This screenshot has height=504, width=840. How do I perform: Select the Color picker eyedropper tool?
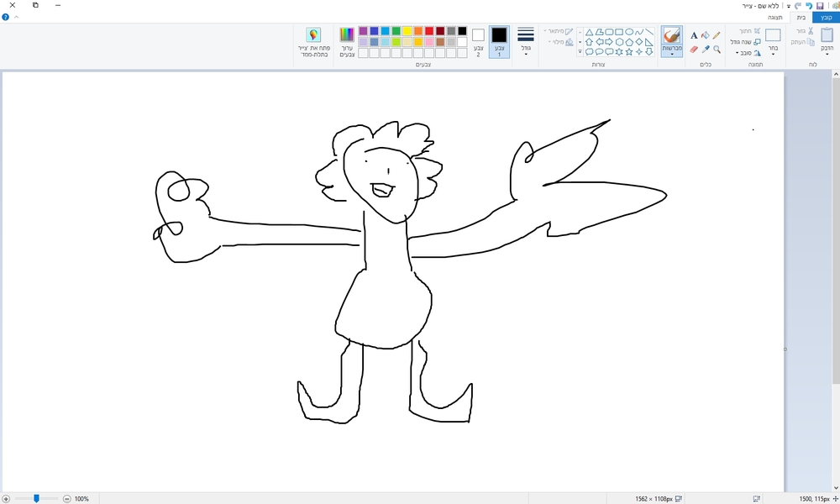click(706, 50)
